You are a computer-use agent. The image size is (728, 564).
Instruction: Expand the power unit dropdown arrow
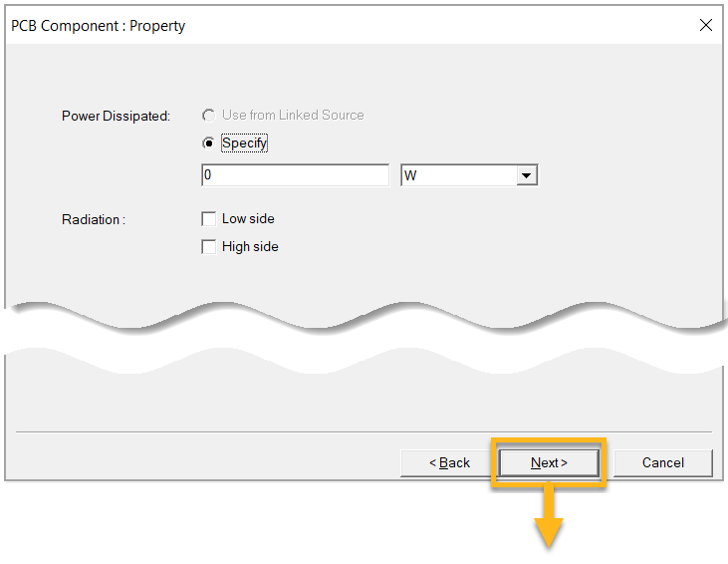tap(527, 176)
